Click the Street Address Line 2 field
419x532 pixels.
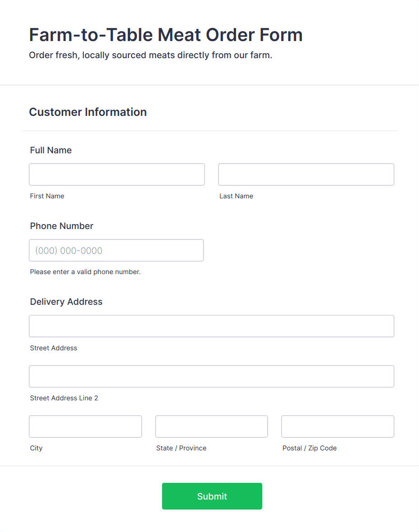coord(211,376)
